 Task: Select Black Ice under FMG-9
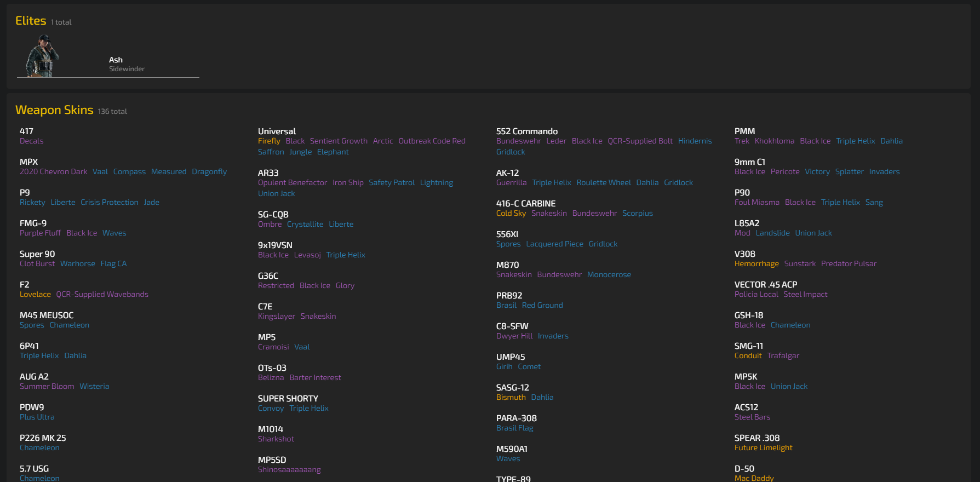point(82,233)
